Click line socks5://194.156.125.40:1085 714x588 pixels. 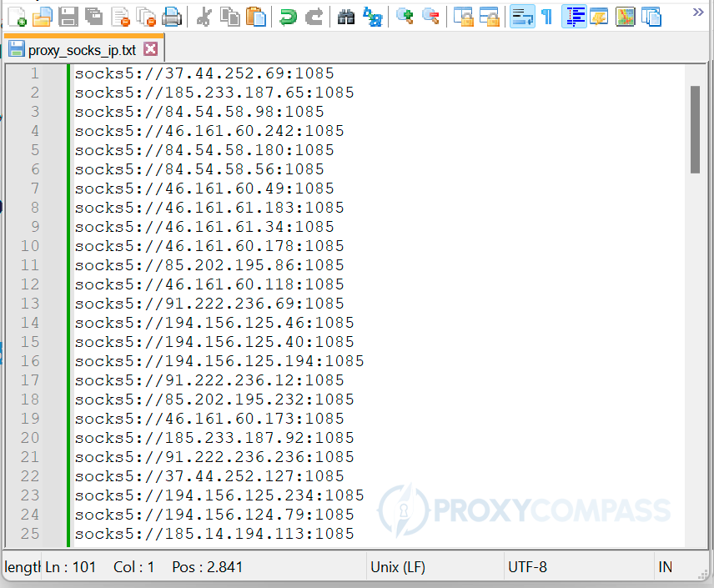tap(214, 342)
